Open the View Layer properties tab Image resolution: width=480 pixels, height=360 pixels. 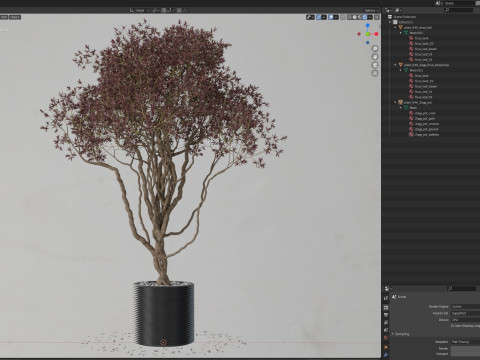point(386,323)
